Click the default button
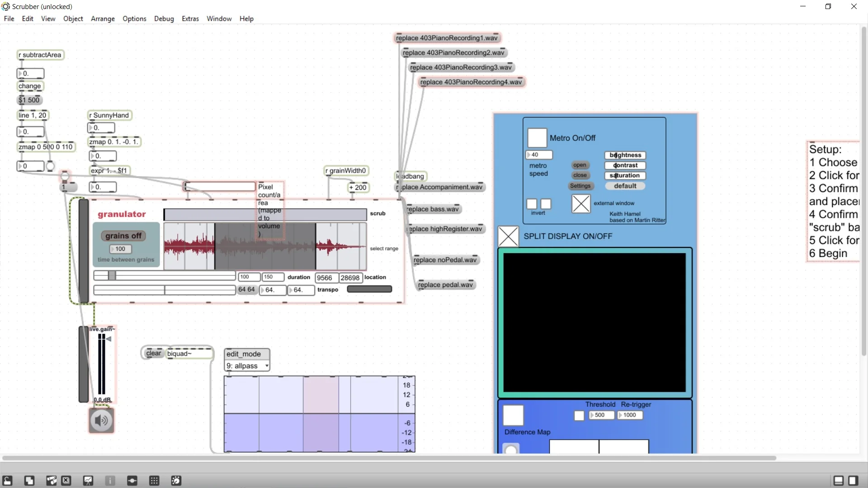868x488 pixels. pos(625,186)
